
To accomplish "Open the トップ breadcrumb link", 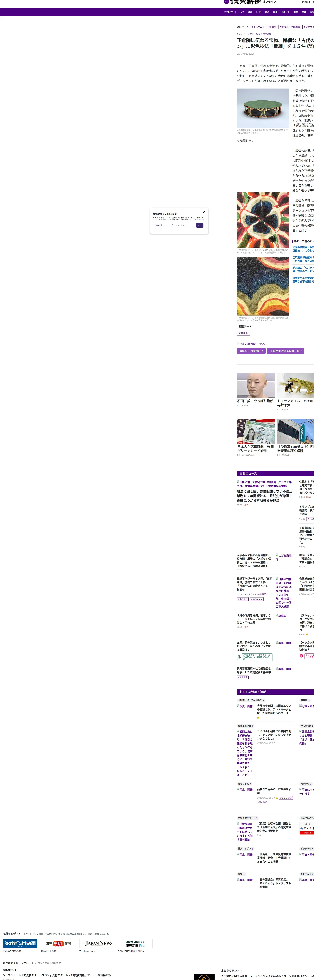I will pos(240,34).
